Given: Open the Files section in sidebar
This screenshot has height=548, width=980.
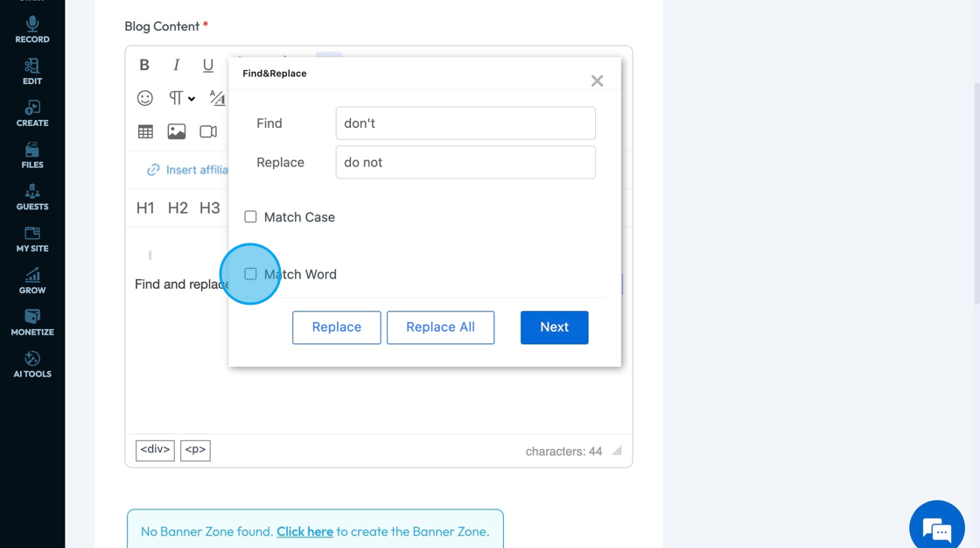Looking at the screenshot, I should (32, 155).
